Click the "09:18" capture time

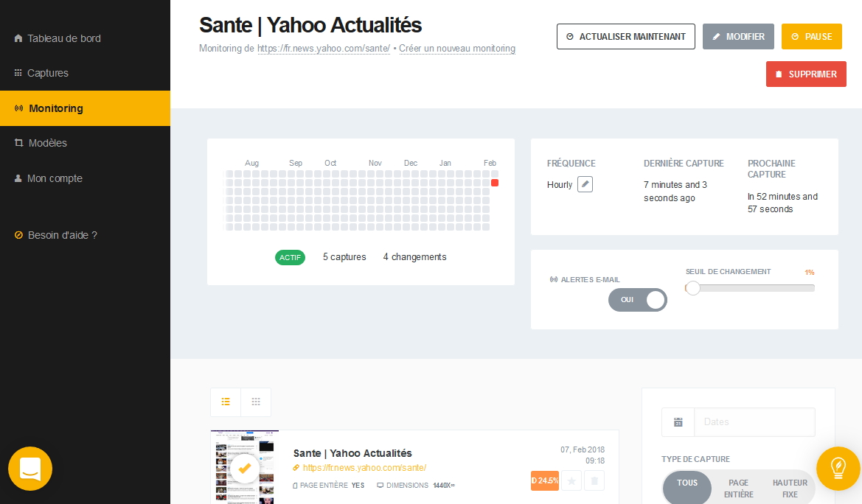coord(595,461)
